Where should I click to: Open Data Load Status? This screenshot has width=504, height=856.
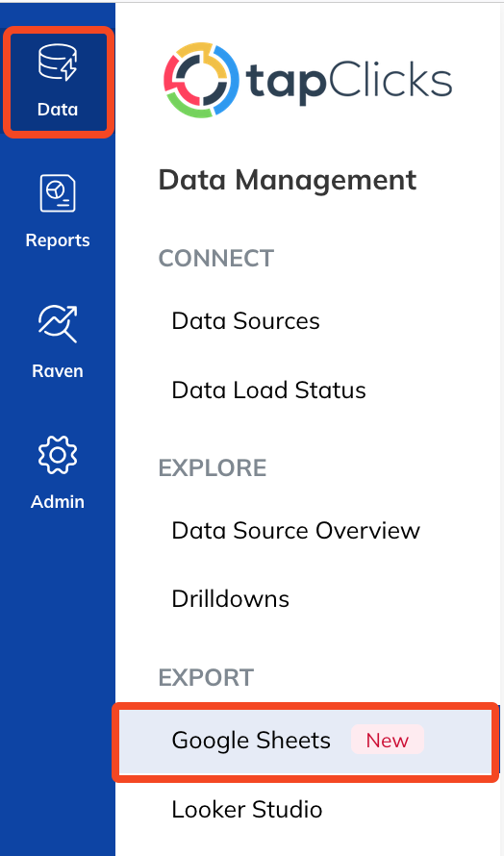coord(268,390)
